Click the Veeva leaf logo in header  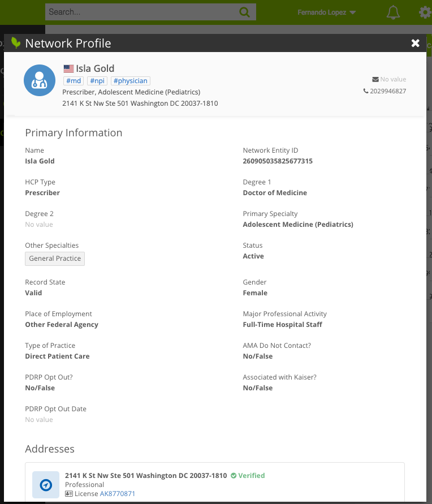pyautogui.click(x=16, y=43)
